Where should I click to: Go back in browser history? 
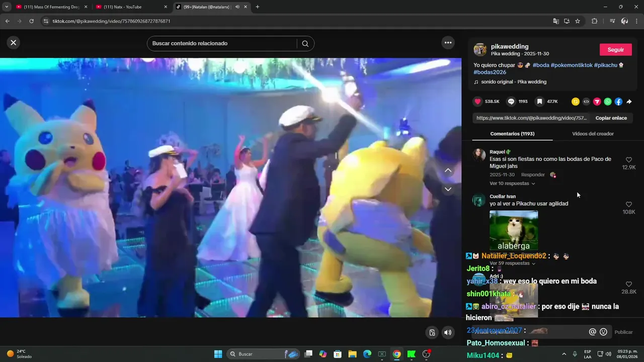pos(7,21)
